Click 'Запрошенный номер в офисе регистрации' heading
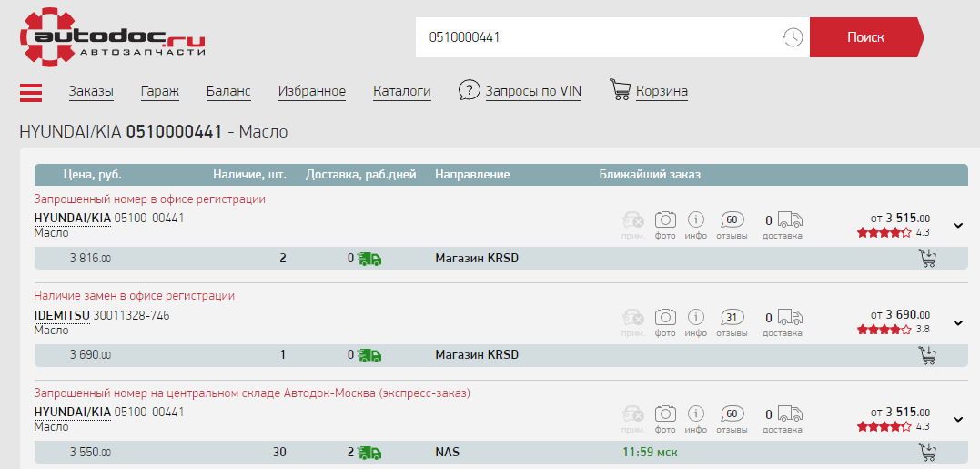Viewport: 980px width, 469px height. point(150,199)
